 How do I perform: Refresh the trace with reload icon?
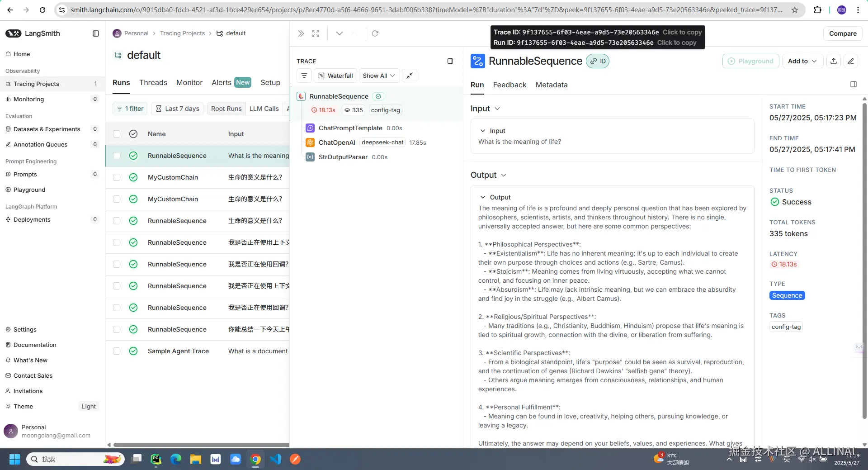click(x=375, y=33)
